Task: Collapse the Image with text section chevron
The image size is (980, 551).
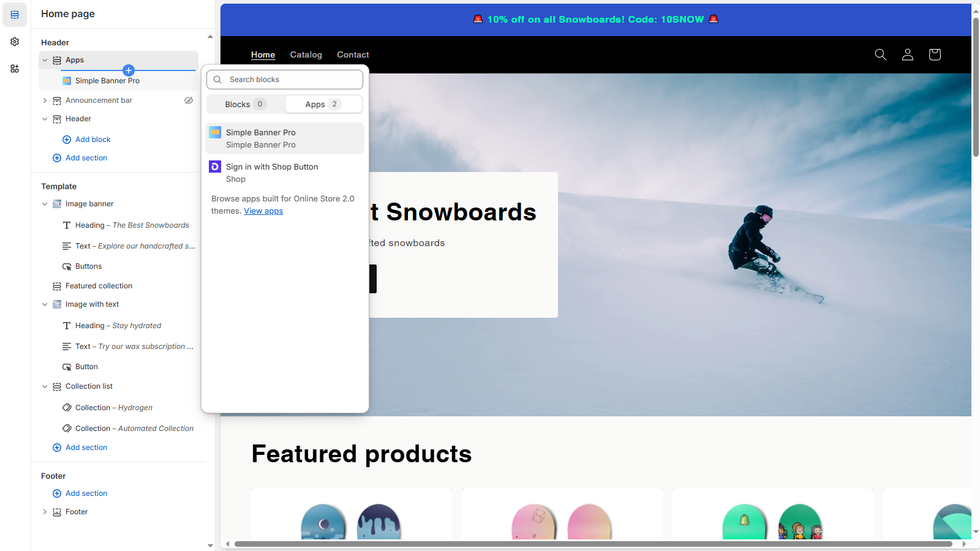Action: click(x=45, y=304)
